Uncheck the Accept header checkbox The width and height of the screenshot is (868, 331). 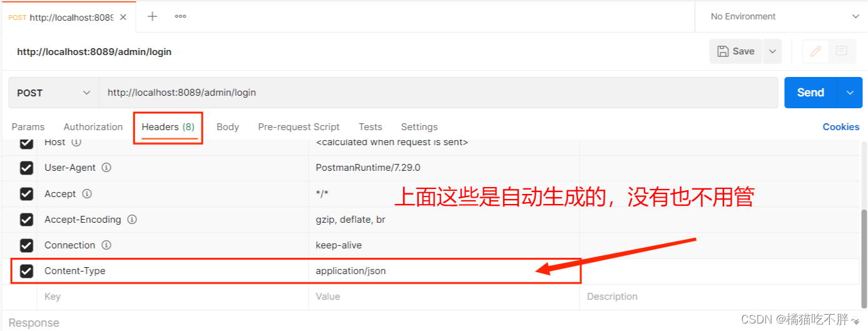[x=26, y=194]
